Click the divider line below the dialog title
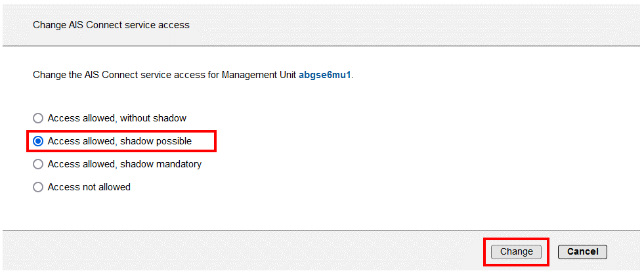The image size is (644, 273). coord(322,46)
